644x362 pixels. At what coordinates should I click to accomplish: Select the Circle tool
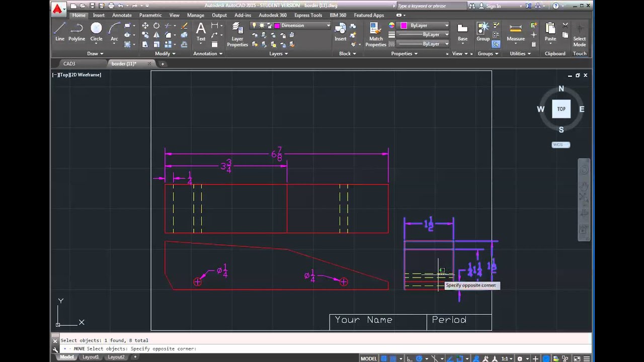(x=96, y=31)
